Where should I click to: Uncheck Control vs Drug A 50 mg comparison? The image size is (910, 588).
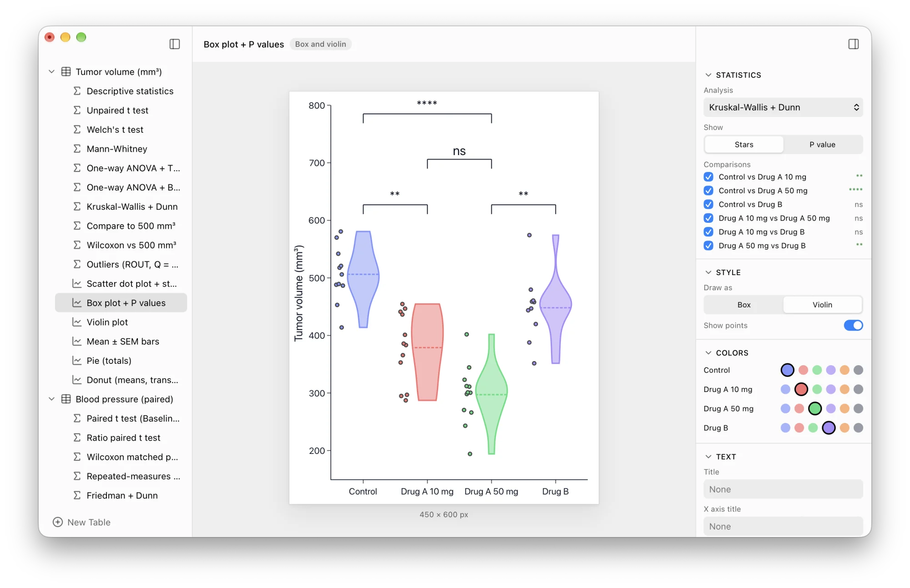[708, 191]
